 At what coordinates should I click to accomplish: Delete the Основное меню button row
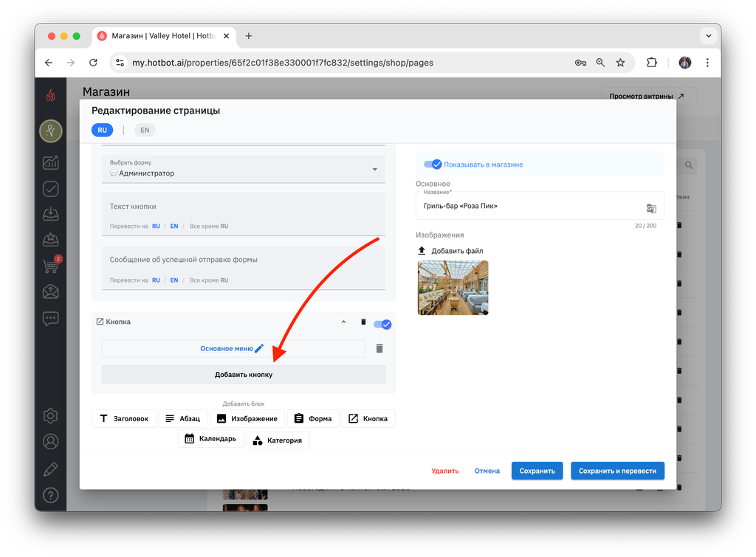[x=379, y=348]
